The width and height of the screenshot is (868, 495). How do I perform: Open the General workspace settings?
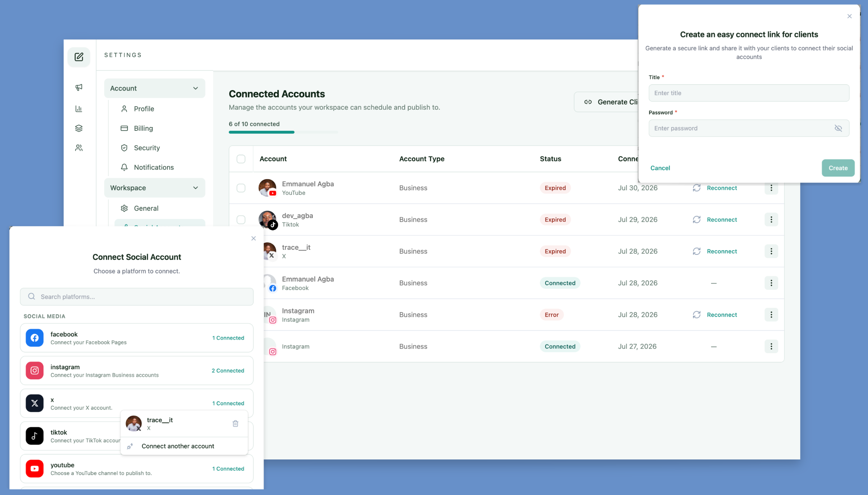coord(146,208)
